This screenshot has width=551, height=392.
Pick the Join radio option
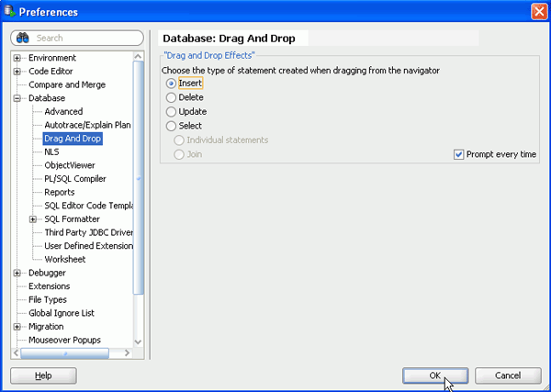179,154
